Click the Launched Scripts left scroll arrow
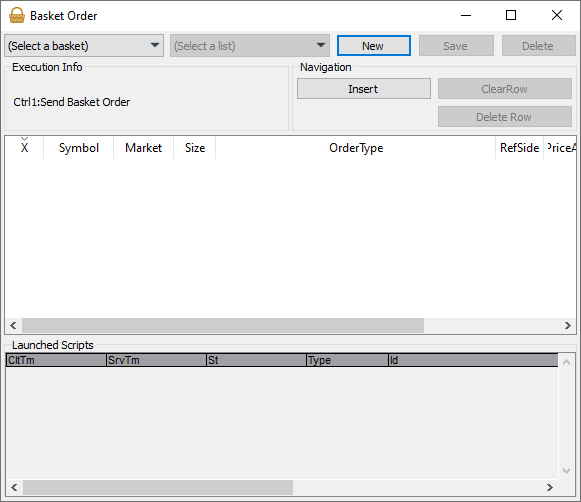 (x=14, y=487)
